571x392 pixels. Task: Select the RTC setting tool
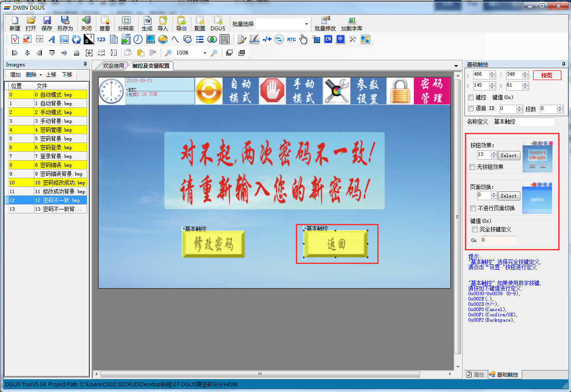291,40
